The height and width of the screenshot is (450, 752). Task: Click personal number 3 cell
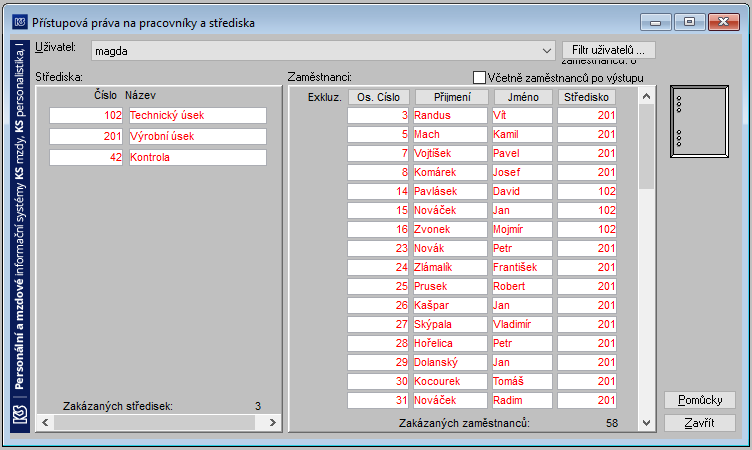(x=378, y=115)
